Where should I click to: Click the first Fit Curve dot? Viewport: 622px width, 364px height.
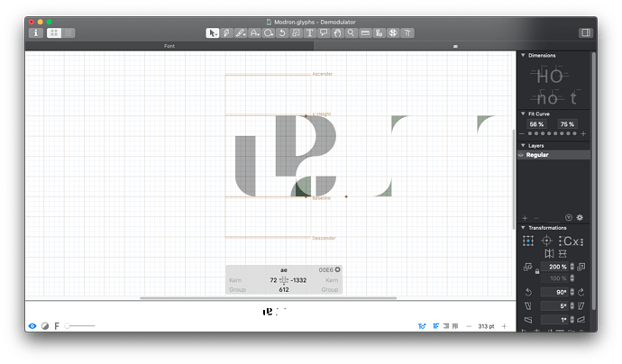pyautogui.click(x=530, y=133)
